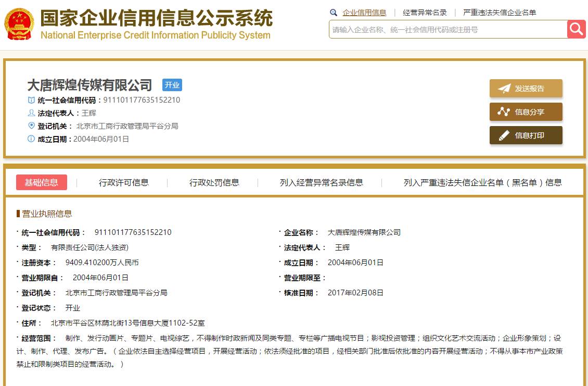Click the approval date 2017年02月08日
This screenshot has height=386, width=588.
(x=355, y=293)
